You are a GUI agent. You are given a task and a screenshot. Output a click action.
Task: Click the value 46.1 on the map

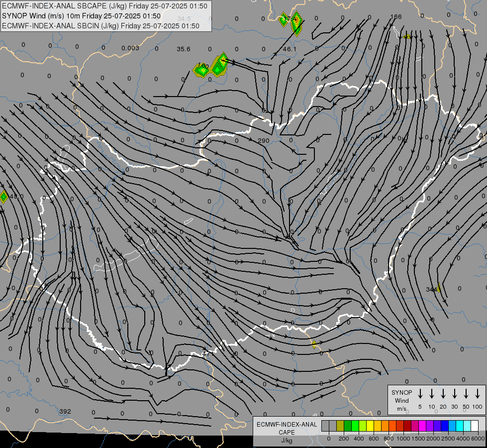pyautogui.click(x=290, y=49)
